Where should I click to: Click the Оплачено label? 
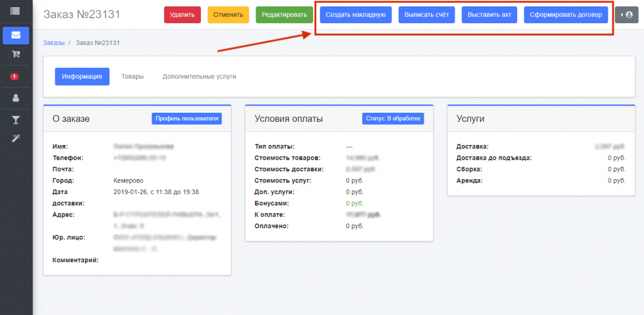272,226
